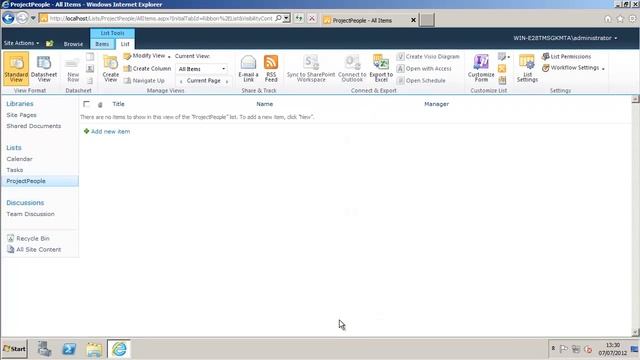
Task: Sort by the Title column header
Action: 118,104
